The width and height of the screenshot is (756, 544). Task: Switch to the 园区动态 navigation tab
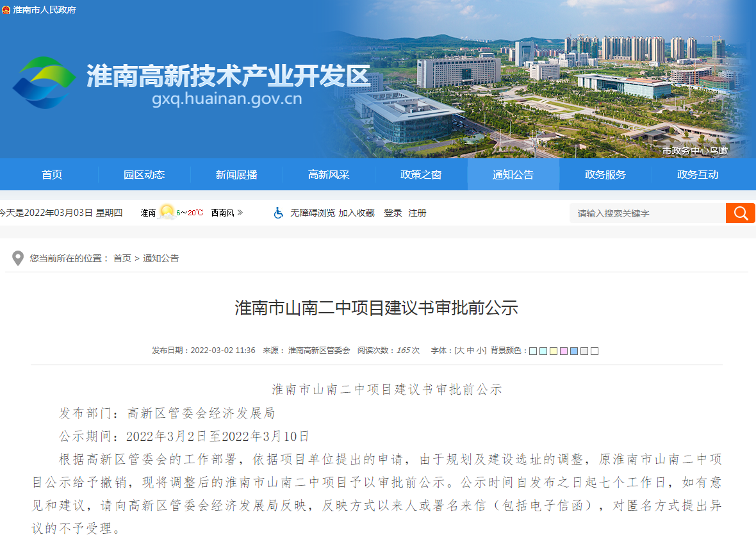(144, 174)
